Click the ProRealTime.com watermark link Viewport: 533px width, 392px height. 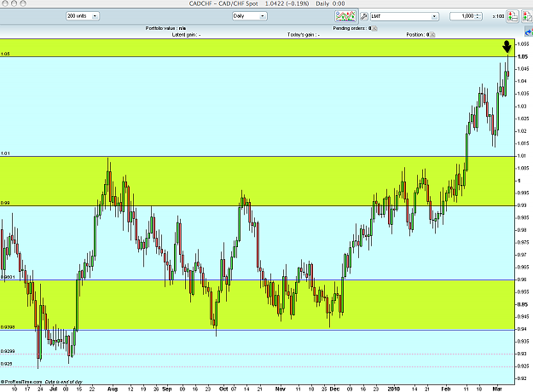click(x=21, y=382)
